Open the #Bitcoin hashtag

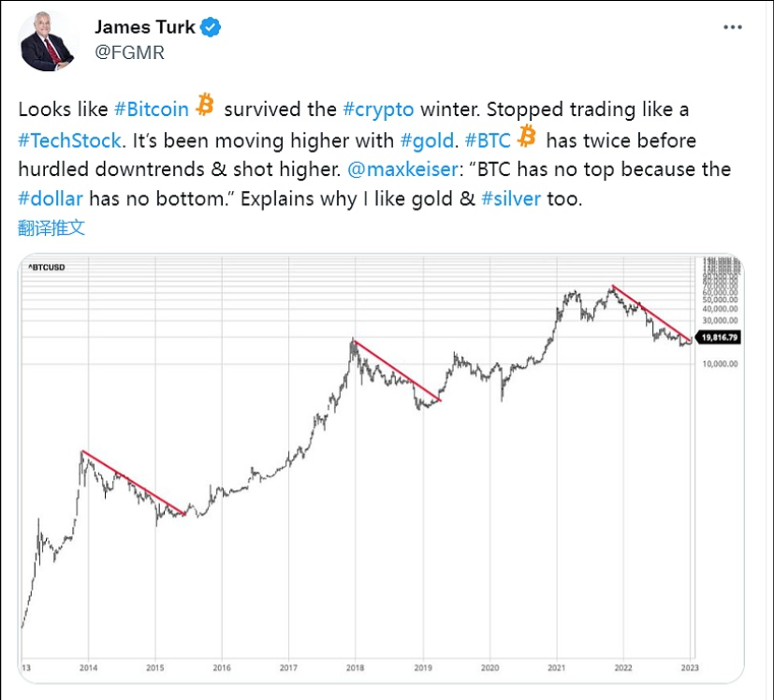(x=153, y=109)
